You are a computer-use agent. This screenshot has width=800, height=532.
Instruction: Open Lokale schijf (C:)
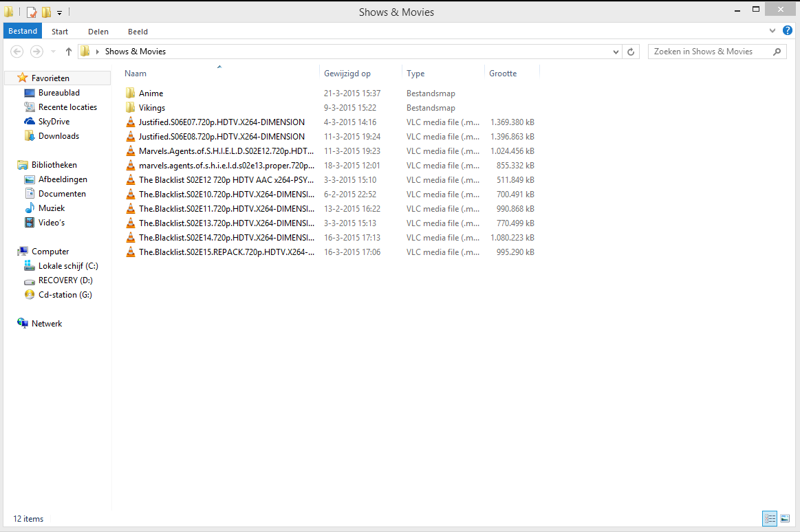click(x=64, y=266)
